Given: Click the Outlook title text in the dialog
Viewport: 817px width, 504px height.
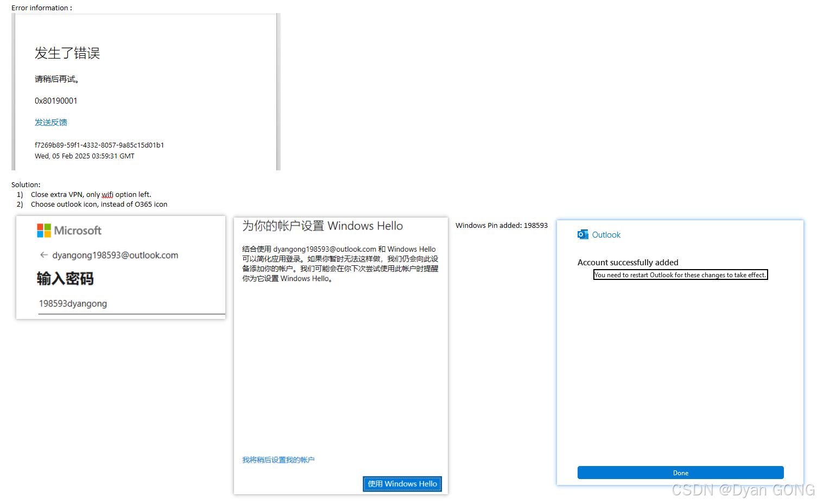Looking at the screenshot, I should (x=606, y=235).
